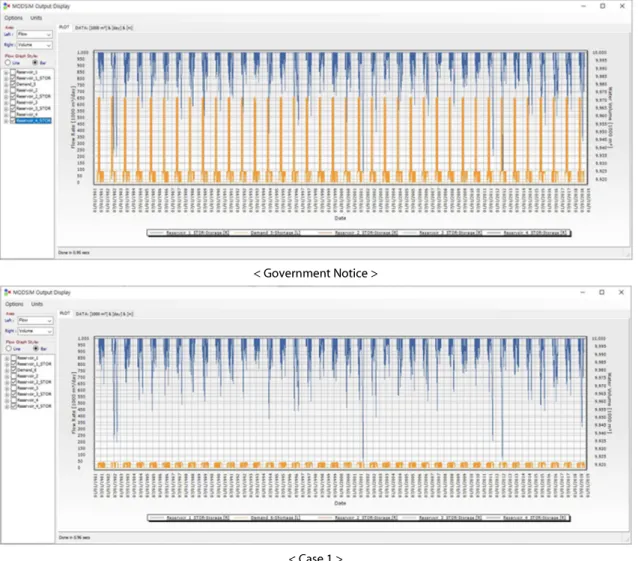Open Left axis Flow dropdown in Case 1 window
This screenshot has height=561, width=638.
point(35,321)
